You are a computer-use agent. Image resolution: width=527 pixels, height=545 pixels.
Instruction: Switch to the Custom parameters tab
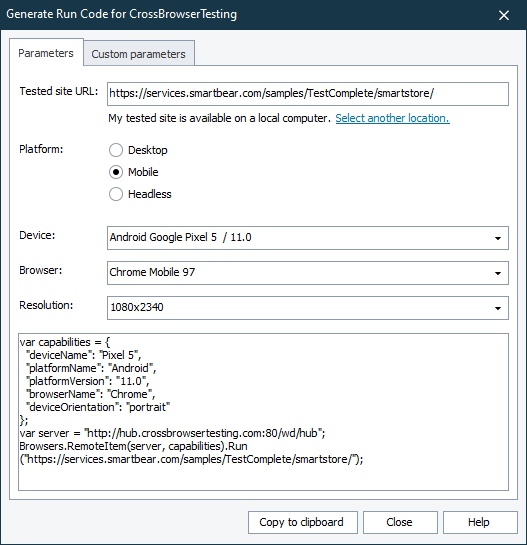pos(138,54)
